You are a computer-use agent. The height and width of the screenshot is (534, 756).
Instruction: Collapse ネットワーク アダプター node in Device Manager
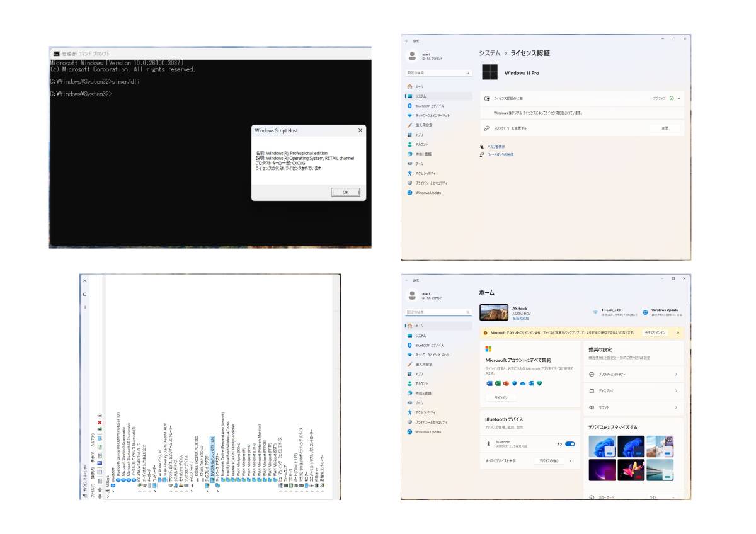point(217,491)
